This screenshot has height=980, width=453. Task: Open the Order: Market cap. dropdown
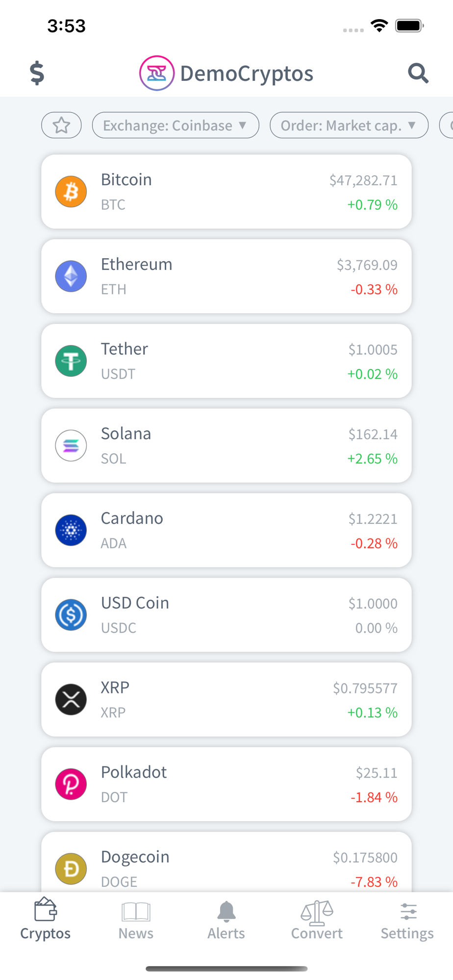pos(349,125)
